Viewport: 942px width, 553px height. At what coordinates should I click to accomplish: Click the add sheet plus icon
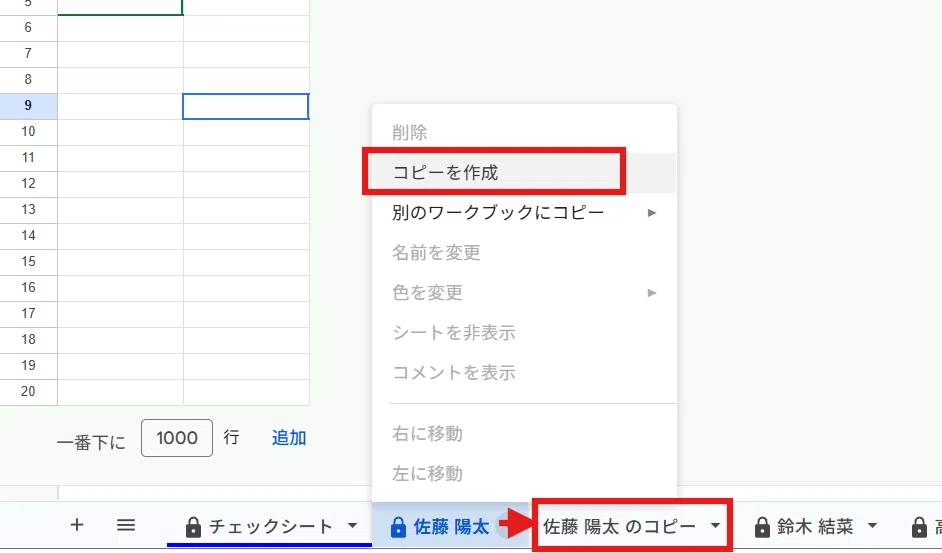pos(76,525)
